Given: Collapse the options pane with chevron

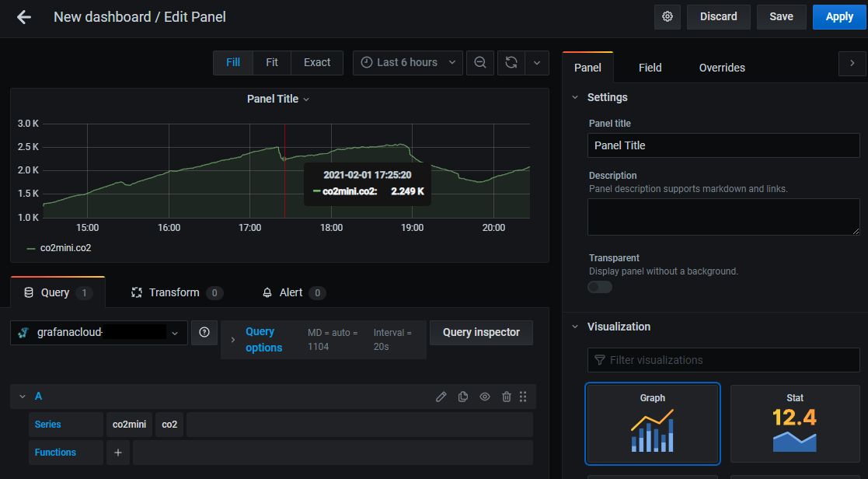Looking at the screenshot, I should coord(852,63).
